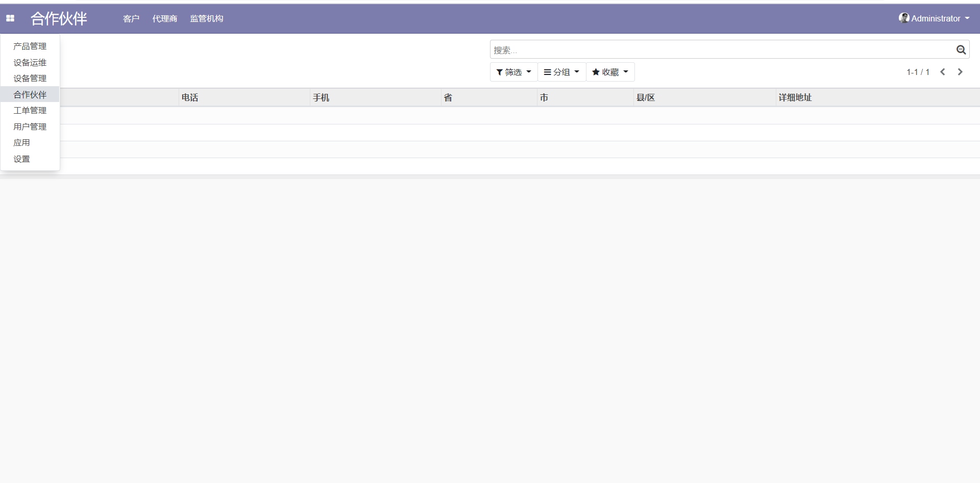The height and width of the screenshot is (483, 980).
Task: Open the 监管机构 menu
Action: pos(207,18)
